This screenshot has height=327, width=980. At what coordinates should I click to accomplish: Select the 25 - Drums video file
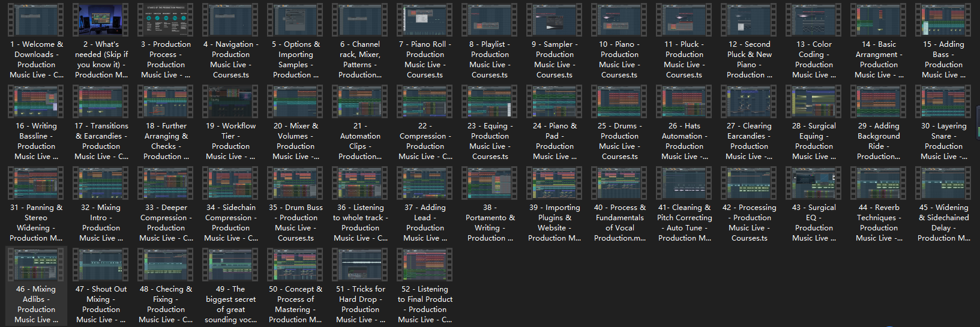pos(619,101)
